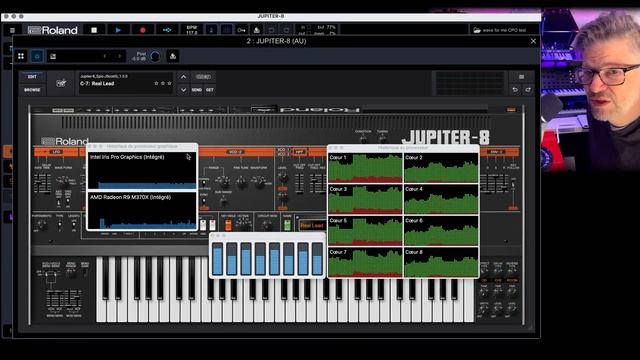The image size is (640, 360).
Task: Open the hamburger menu beside the Roland logo
Action: pyautogui.click(x=12, y=30)
